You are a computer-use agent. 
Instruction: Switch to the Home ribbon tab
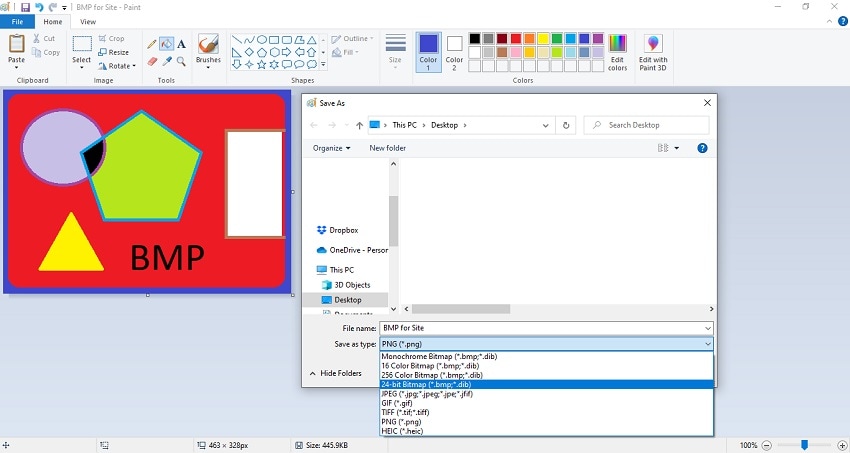pyautogui.click(x=53, y=22)
